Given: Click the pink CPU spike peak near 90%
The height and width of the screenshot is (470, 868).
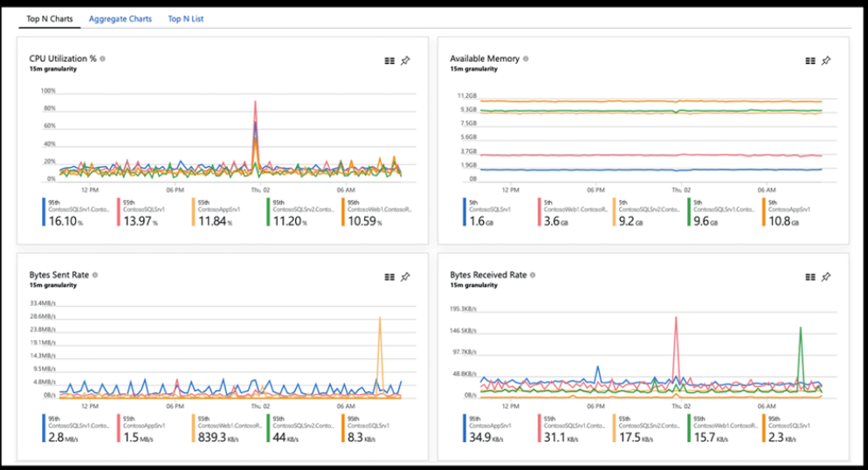Looking at the screenshot, I should [255, 102].
